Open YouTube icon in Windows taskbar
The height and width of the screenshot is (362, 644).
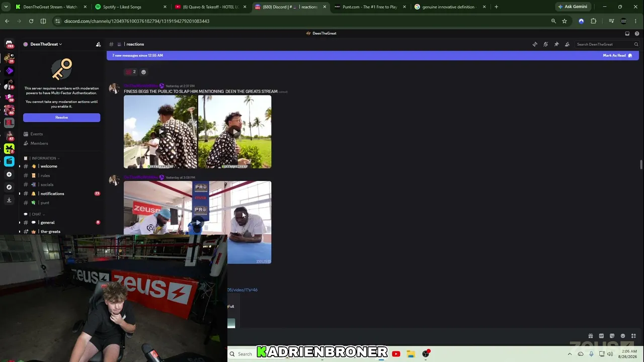coord(396,354)
